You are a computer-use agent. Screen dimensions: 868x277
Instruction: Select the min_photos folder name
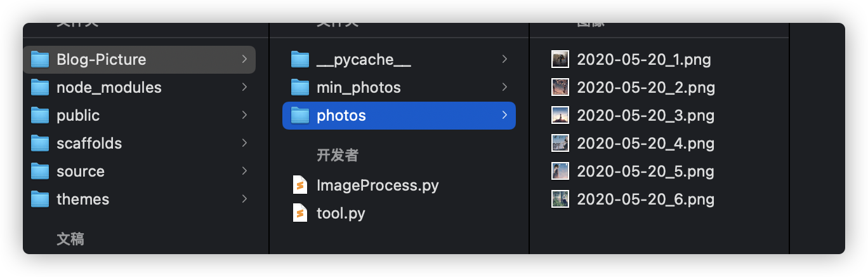(358, 88)
